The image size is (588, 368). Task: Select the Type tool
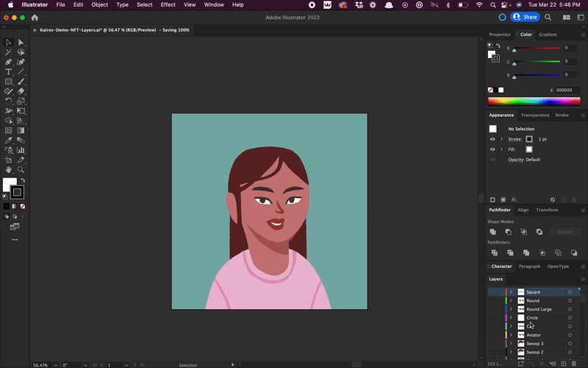click(9, 71)
